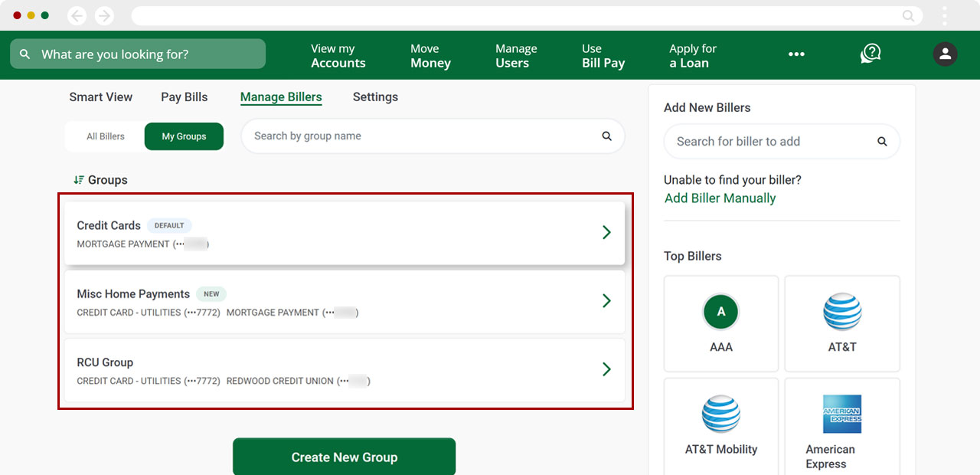The height and width of the screenshot is (475, 980).
Task: Switch to the Pay Bills tab
Action: (184, 97)
